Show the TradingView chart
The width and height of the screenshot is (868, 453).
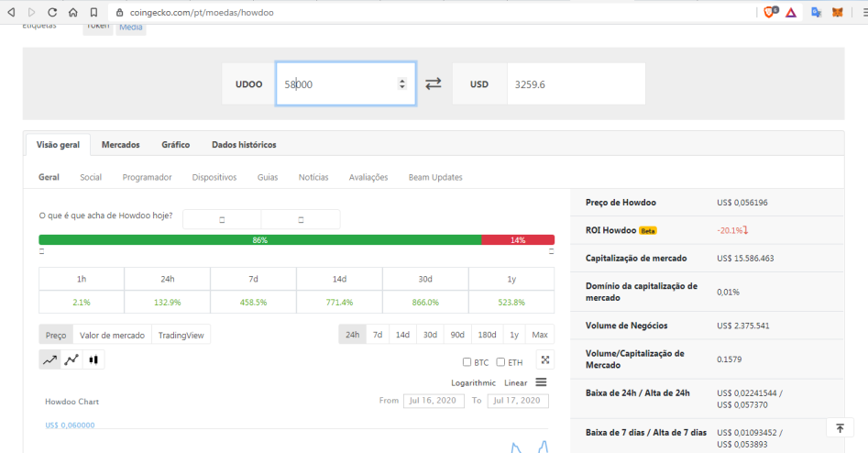[x=181, y=335]
